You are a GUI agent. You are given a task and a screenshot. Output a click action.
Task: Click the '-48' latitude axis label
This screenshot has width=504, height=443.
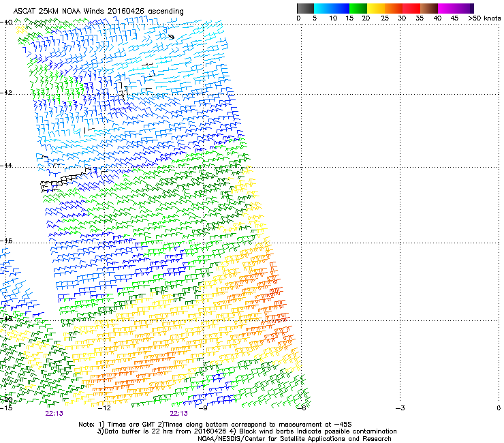click(6, 319)
